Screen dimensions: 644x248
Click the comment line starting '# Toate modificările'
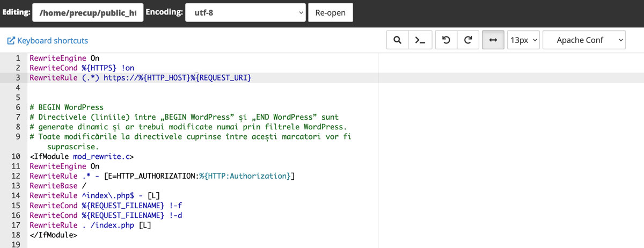coord(191,136)
